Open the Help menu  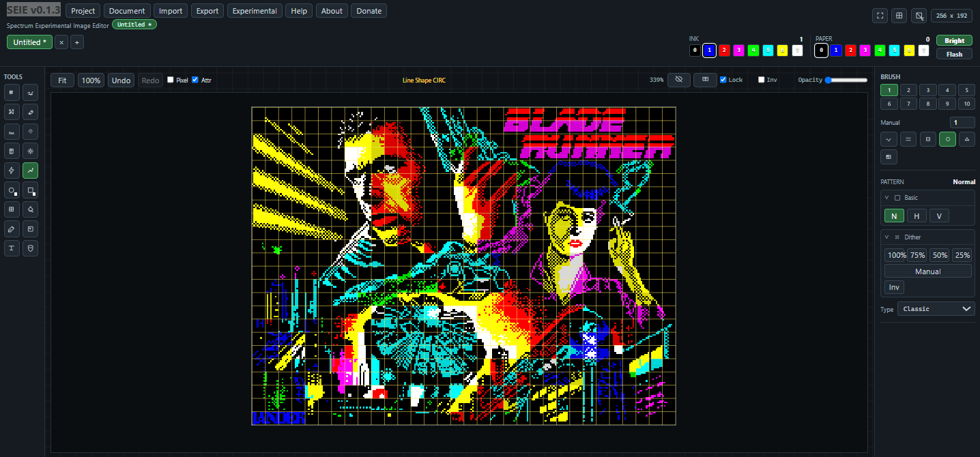pos(299,11)
